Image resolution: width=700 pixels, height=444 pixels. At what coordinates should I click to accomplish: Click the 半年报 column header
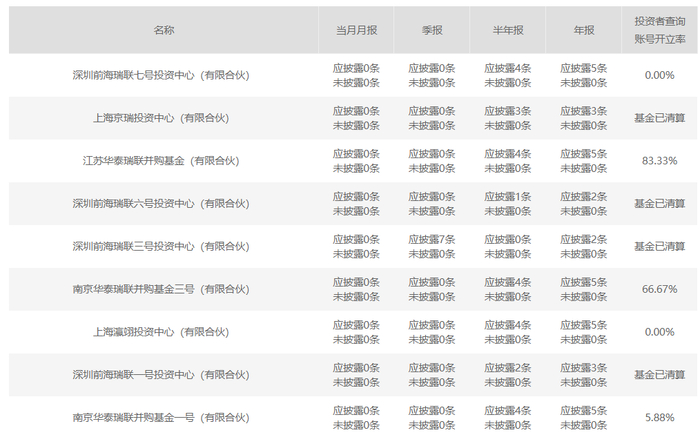coord(508,30)
